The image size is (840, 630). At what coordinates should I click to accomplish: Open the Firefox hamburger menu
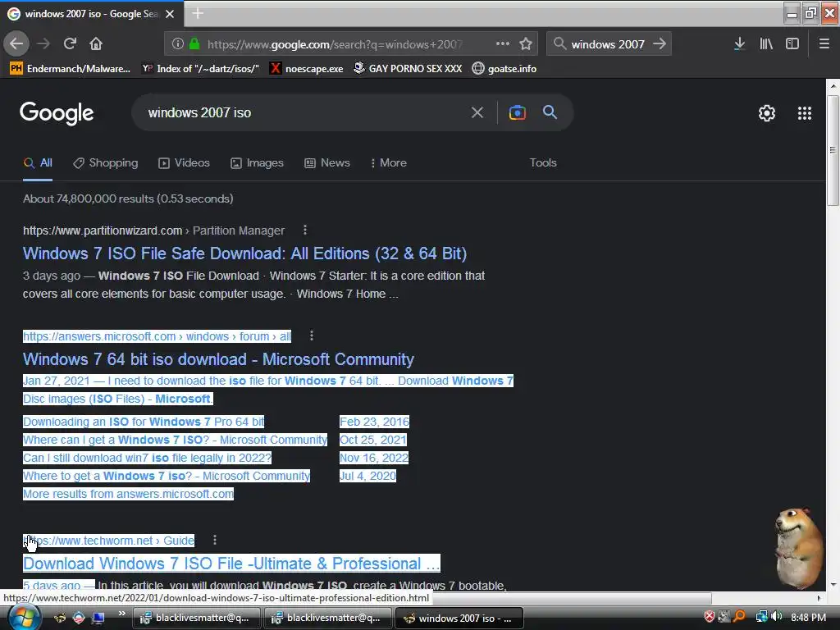point(824,44)
